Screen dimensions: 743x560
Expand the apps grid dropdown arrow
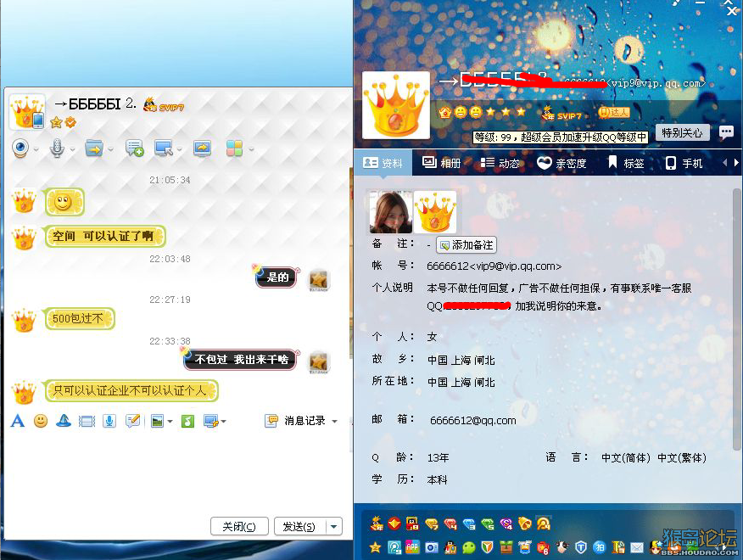(x=251, y=149)
